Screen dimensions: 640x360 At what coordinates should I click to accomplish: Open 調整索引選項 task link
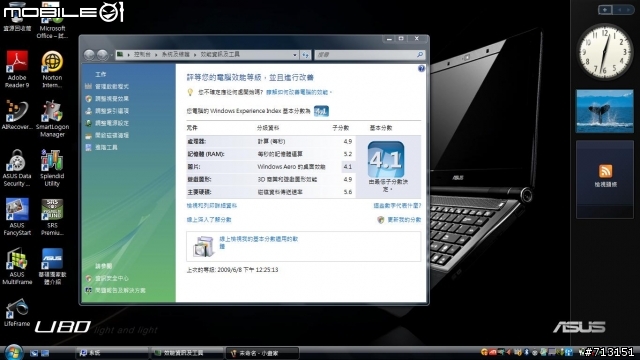point(111,111)
